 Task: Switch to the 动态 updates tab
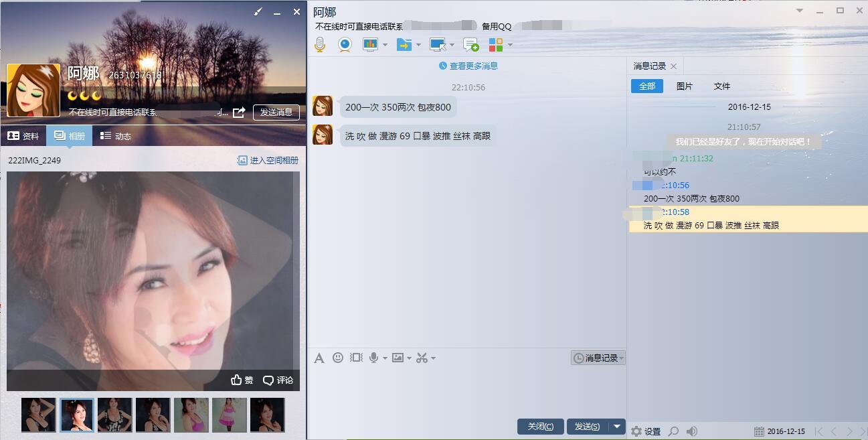[116, 136]
